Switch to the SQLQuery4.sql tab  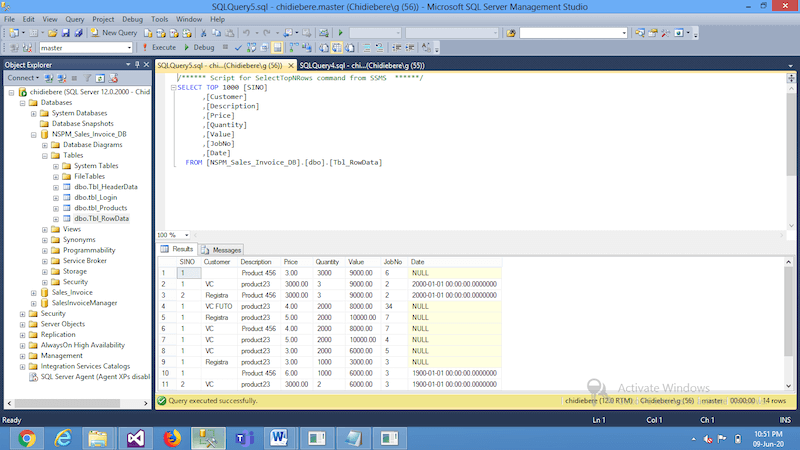pyautogui.click(x=362, y=65)
